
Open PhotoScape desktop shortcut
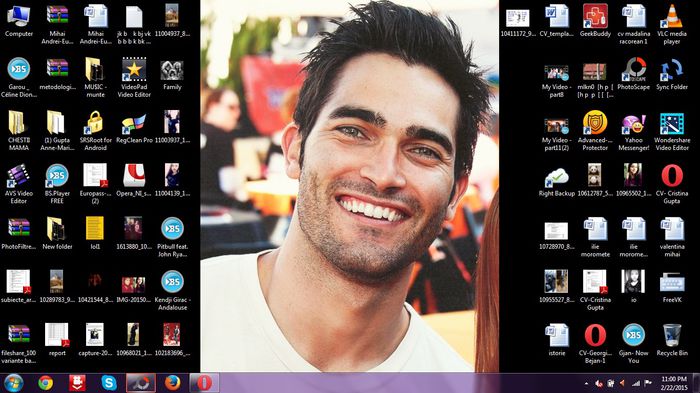pos(633,73)
